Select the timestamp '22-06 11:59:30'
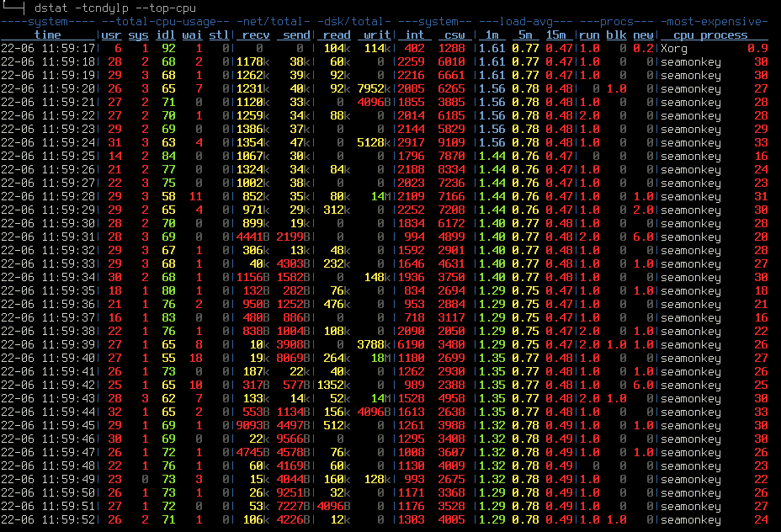 pos(48,223)
